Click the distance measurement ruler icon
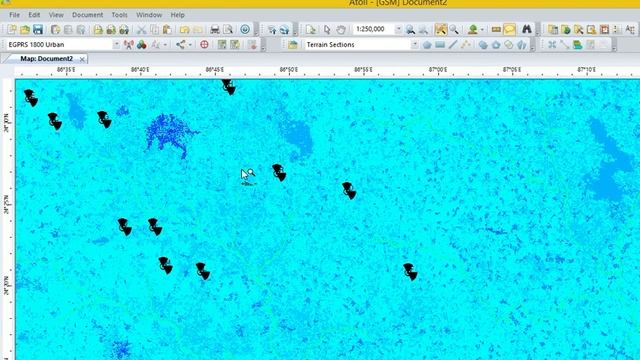 [496, 29]
